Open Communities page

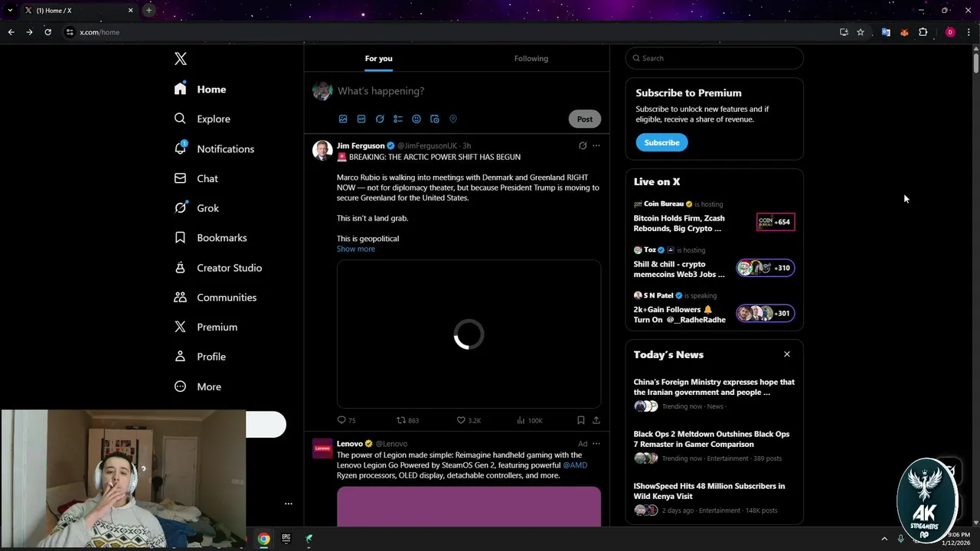coord(215,297)
